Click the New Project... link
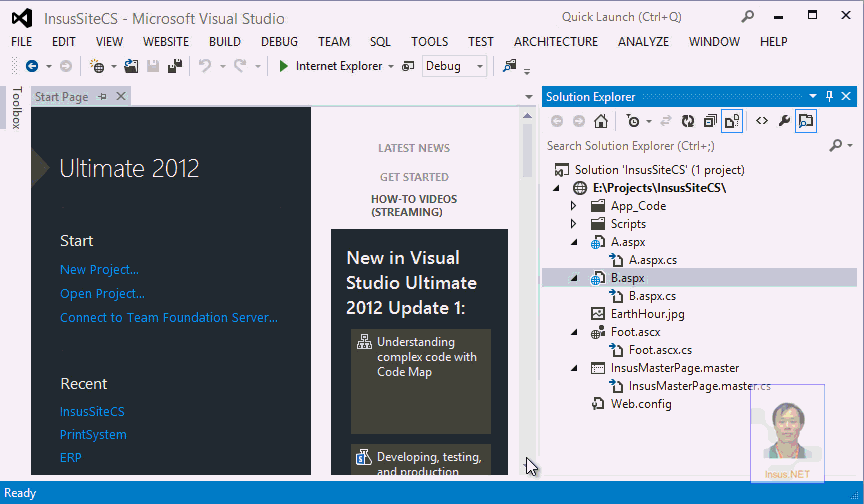This screenshot has width=864, height=504. point(99,270)
